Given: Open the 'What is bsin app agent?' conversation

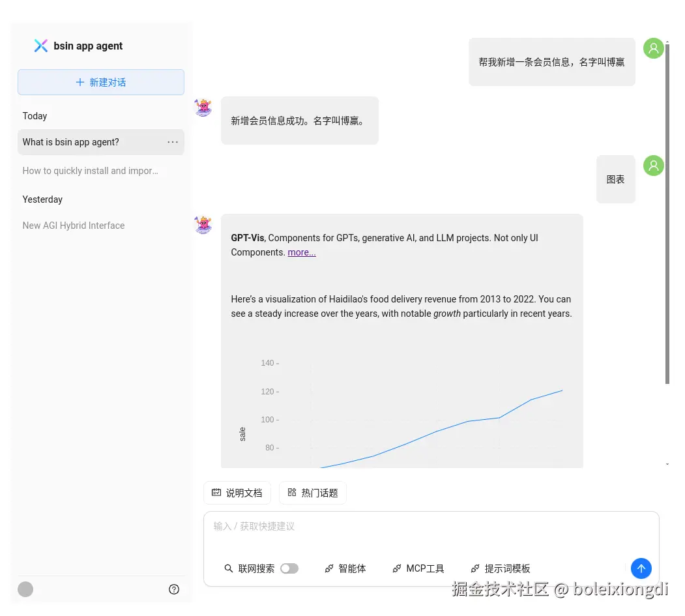Looking at the screenshot, I should click(x=101, y=142).
